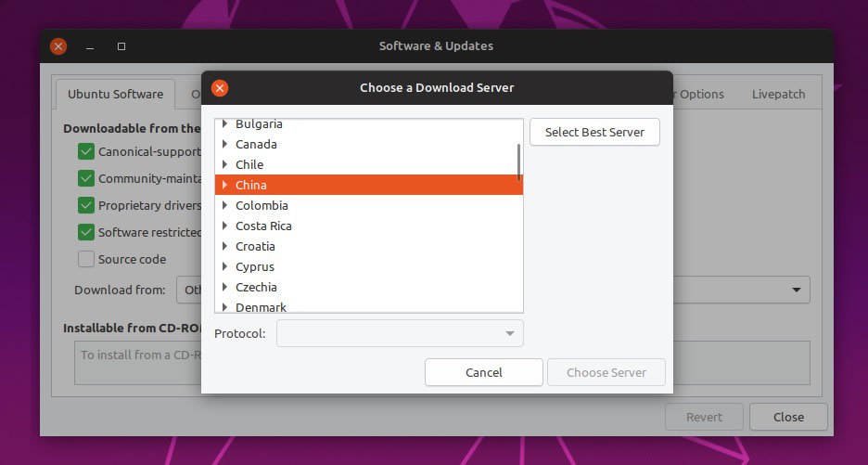Expand the Denmark server list
This screenshot has height=465, width=868.
(224, 307)
